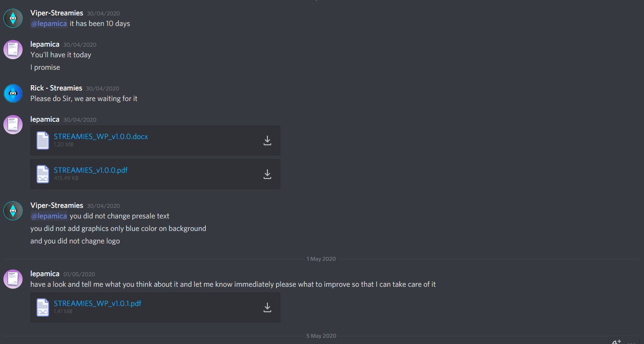The image size is (644, 344).
Task: Open the STREAMIES_v1.0.0.pdf file link
Action: pyautogui.click(x=91, y=170)
